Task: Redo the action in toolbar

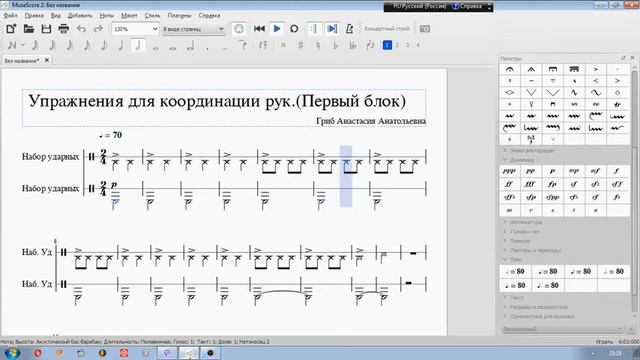Action: tap(98, 29)
